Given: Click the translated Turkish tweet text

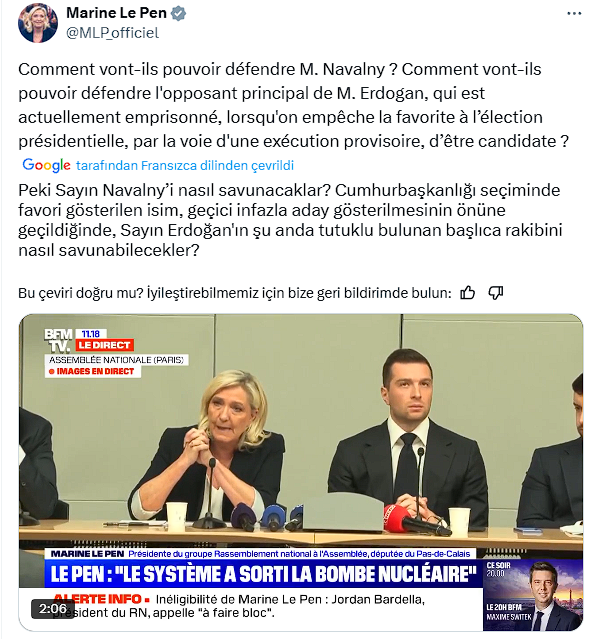Looking at the screenshot, I should click(x=290, y=220).
